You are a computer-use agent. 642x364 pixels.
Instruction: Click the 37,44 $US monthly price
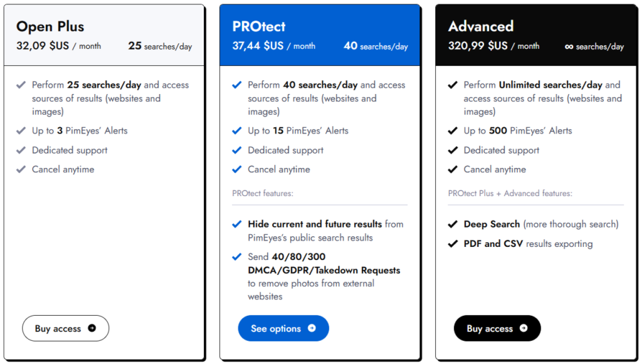pos(258,46)
